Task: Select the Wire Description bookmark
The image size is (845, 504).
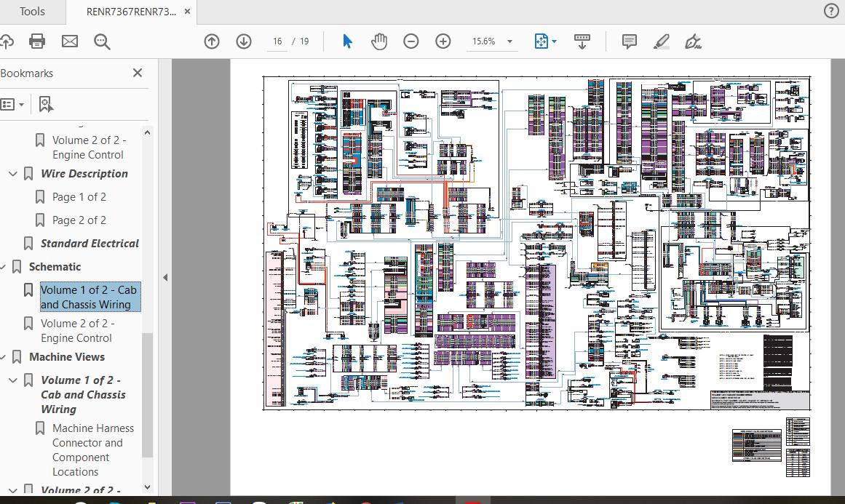Action: (84, 173)
